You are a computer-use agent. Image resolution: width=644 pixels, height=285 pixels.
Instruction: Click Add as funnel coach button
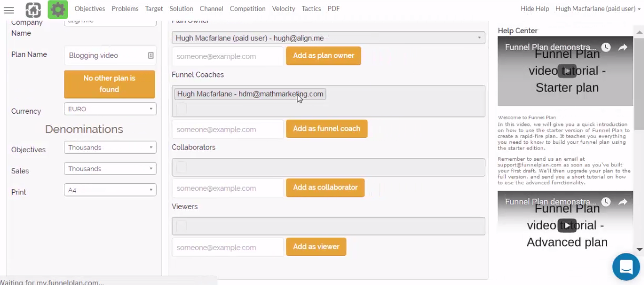pyautogui.click(x=326, y=129)
